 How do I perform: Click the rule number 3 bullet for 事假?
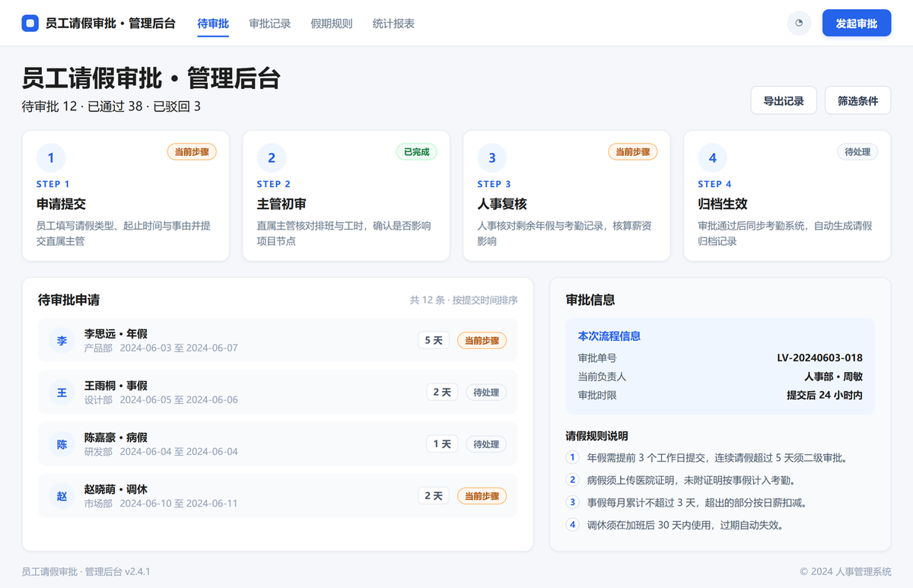[573, 502]
